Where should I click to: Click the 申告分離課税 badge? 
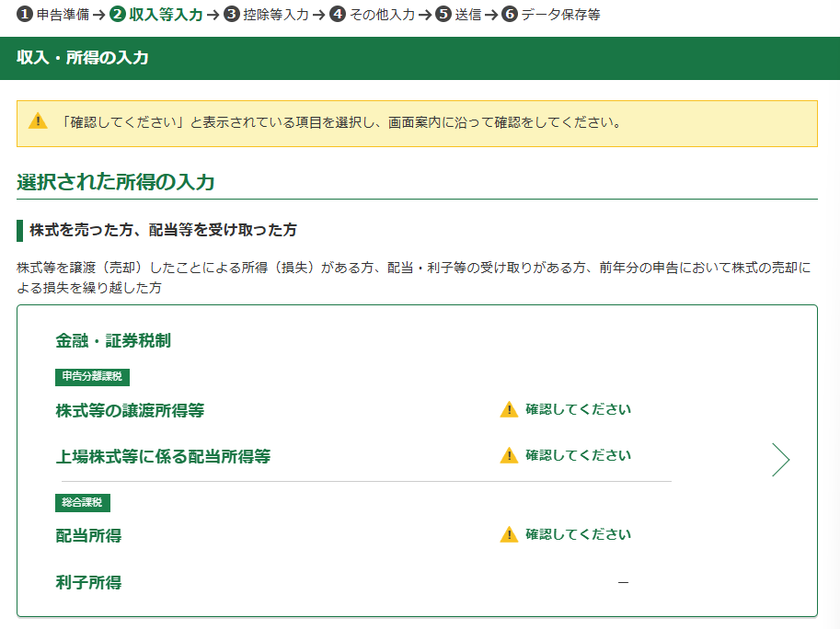(92, 376)
